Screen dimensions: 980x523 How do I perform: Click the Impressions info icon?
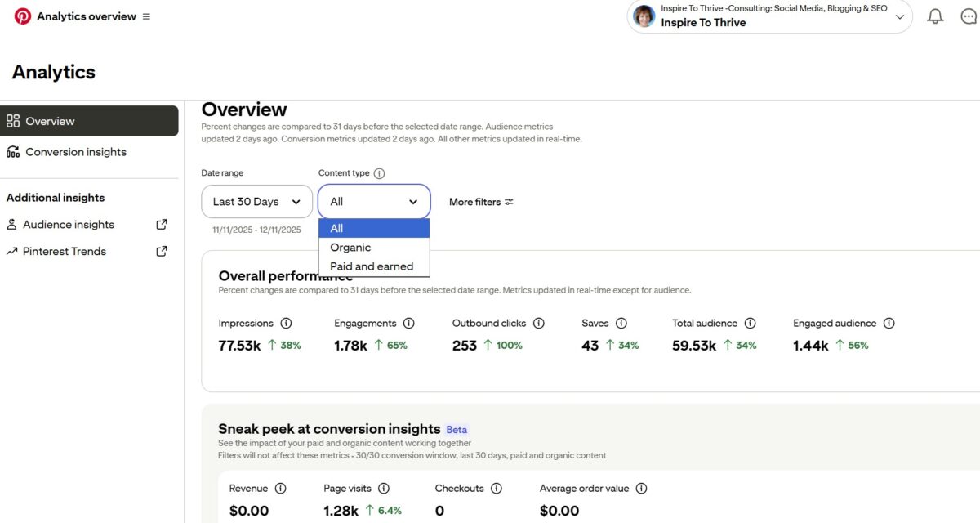coord(286,323)
